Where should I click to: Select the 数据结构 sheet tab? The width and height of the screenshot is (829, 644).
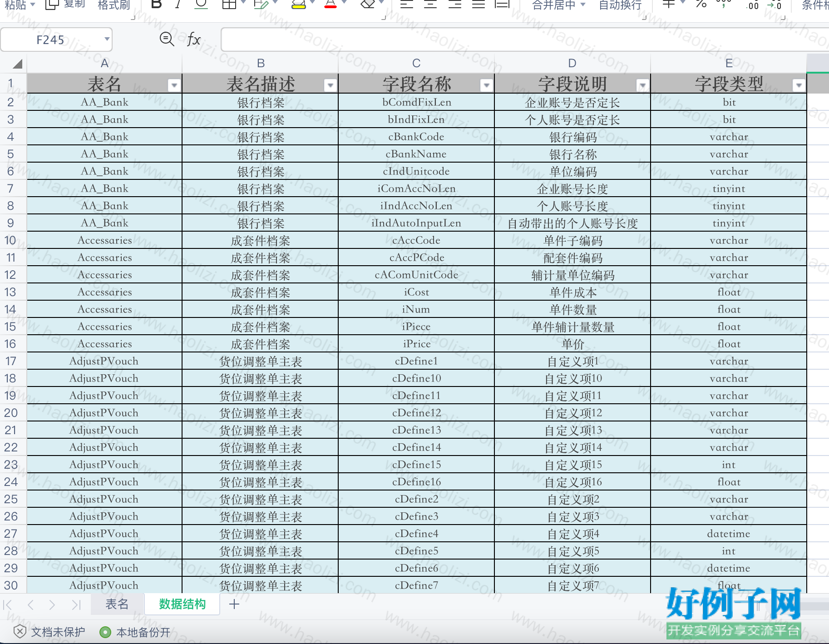(x=182, y=604)
